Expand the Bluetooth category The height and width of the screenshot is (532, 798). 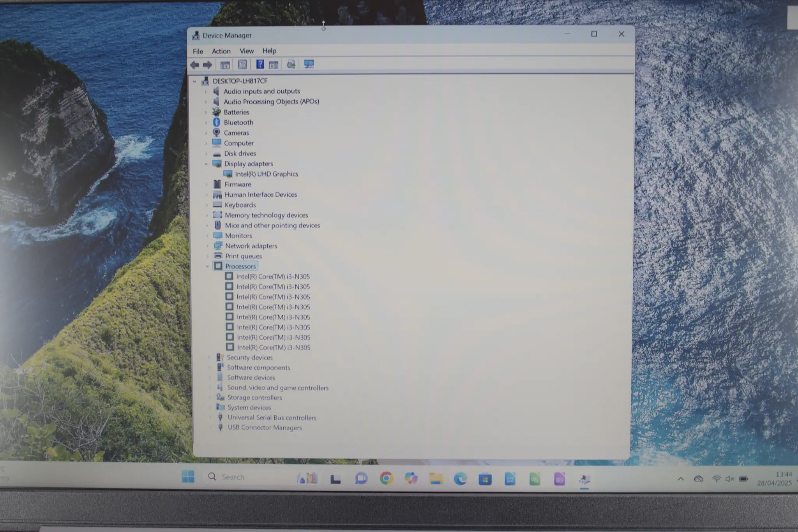click(206, 123)
